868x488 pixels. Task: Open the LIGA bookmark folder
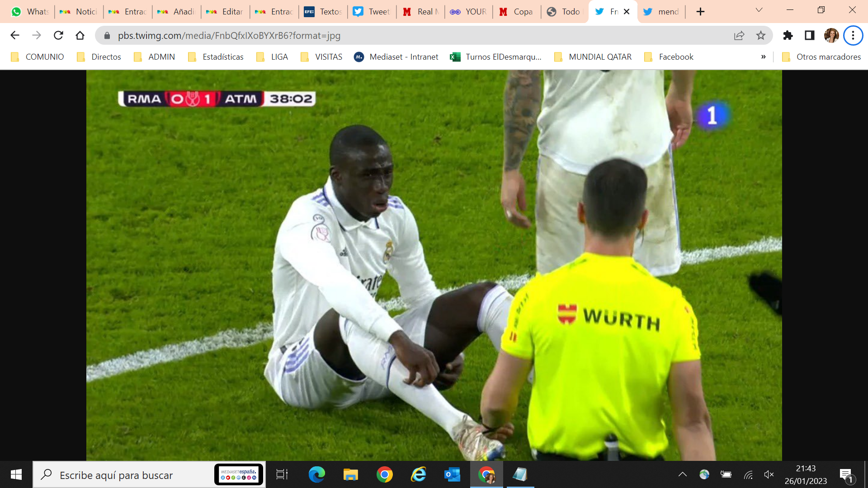coord(272,57)
